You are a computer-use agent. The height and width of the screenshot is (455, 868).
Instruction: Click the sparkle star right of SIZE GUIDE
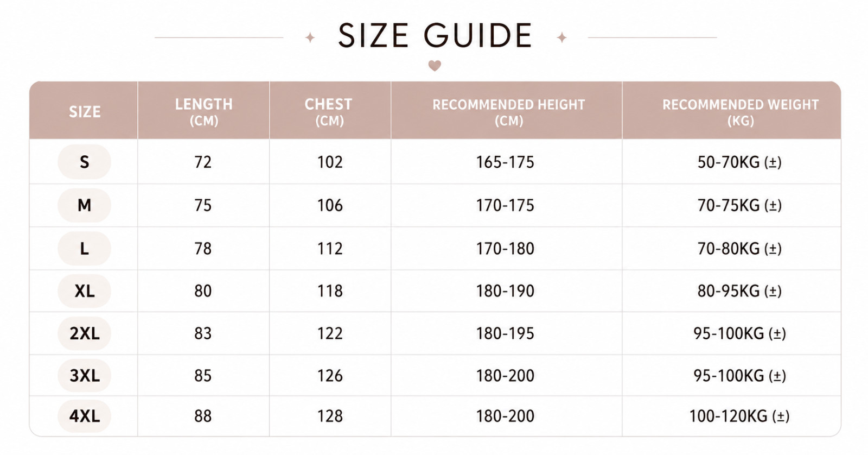point(561,37)
